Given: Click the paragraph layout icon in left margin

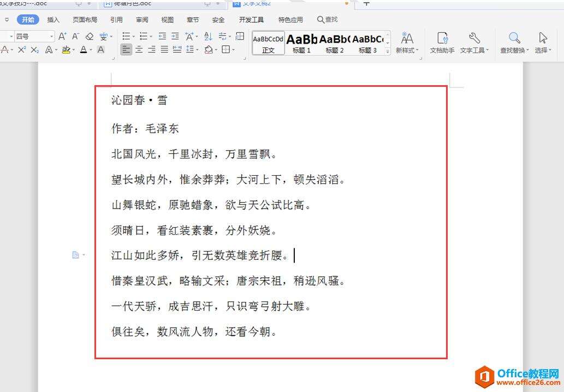Looking at the screenshot, I should [x=75, y=255].
